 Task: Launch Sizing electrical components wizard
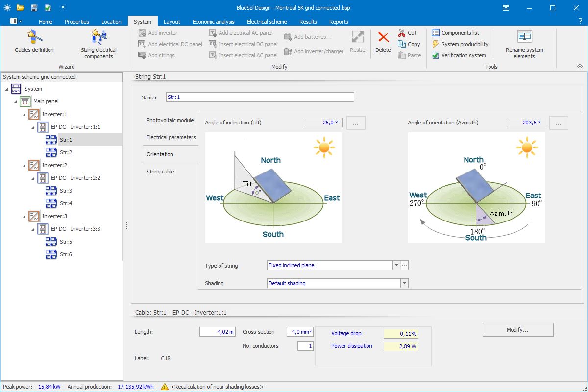(98, 45)
